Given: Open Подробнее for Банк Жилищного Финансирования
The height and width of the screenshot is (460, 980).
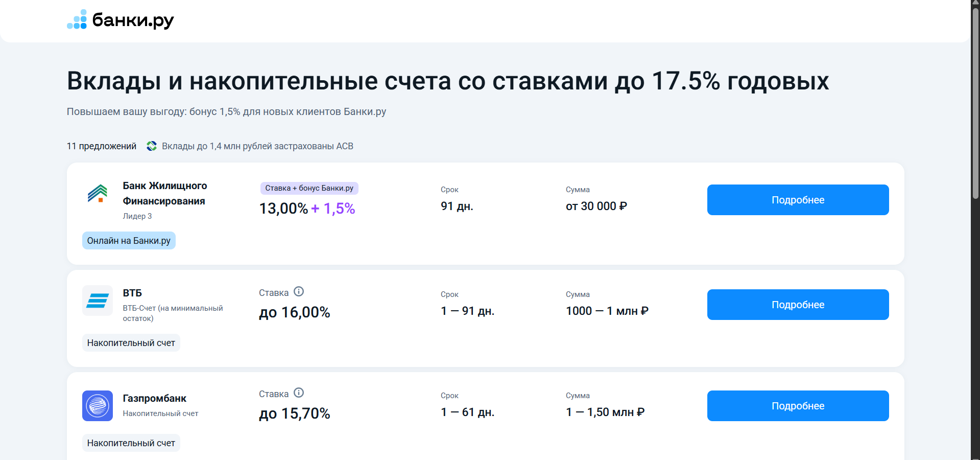Looking at the screenshot, I should pyautogui.click(x=798, y=200).
